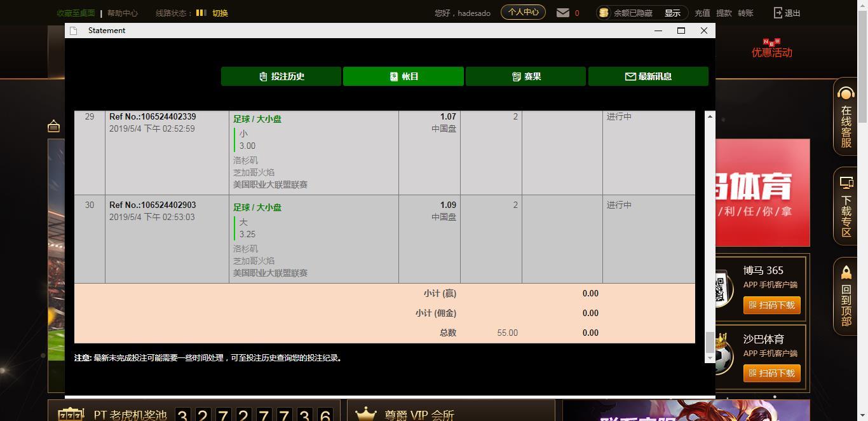Open the 投注历史 betting history tab

tap(281, 76)
